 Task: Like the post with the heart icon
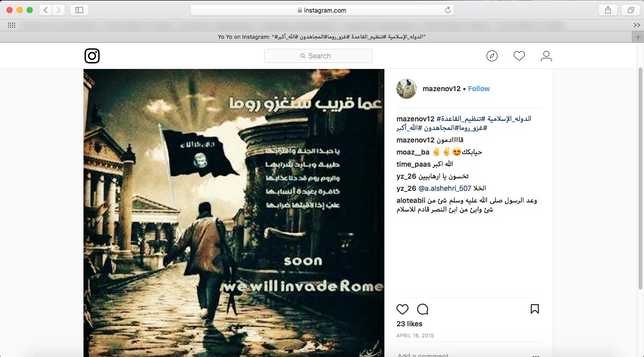[x=403, y=309]
